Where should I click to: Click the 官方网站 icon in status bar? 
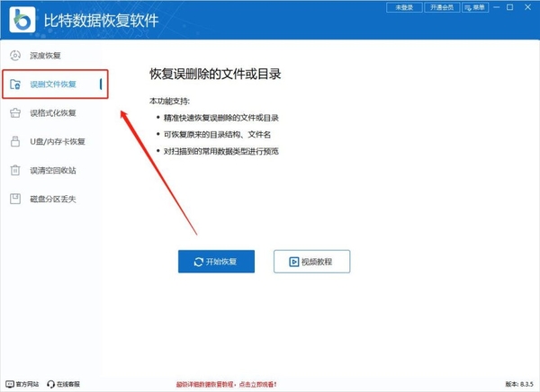click(x=10, y=384)
